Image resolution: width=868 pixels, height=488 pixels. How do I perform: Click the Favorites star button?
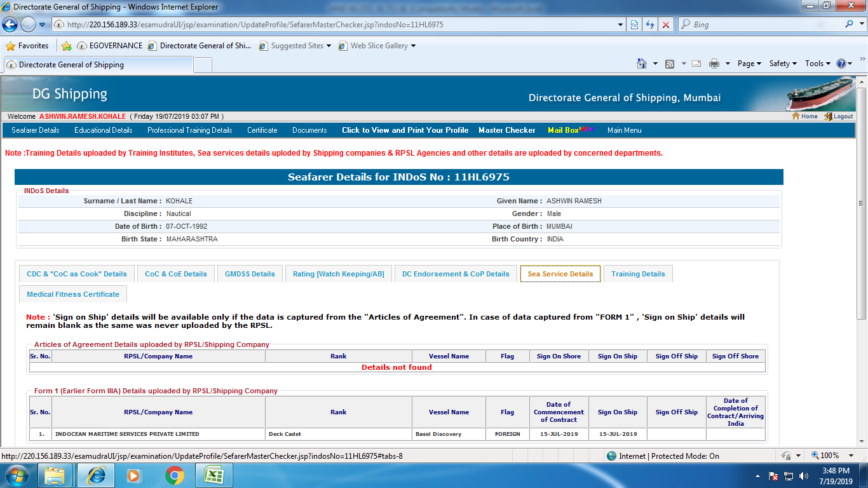point(27,46)
